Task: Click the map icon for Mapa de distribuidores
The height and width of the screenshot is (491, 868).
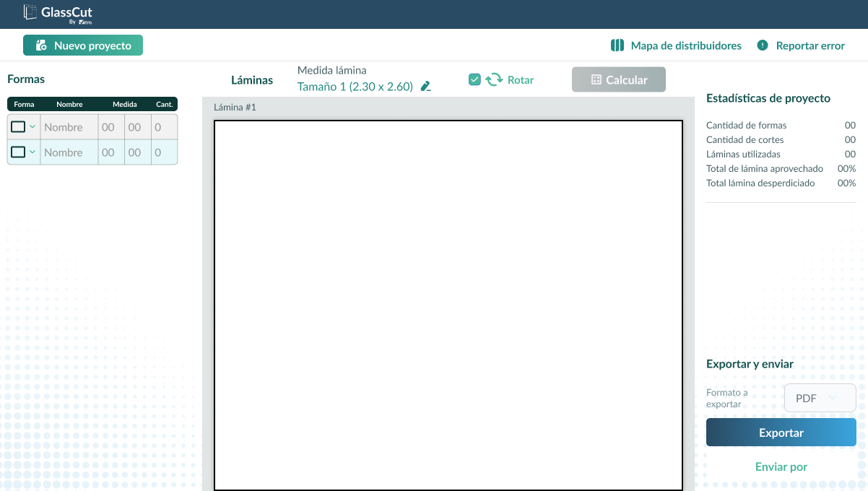Action: [x=617, y=45]
